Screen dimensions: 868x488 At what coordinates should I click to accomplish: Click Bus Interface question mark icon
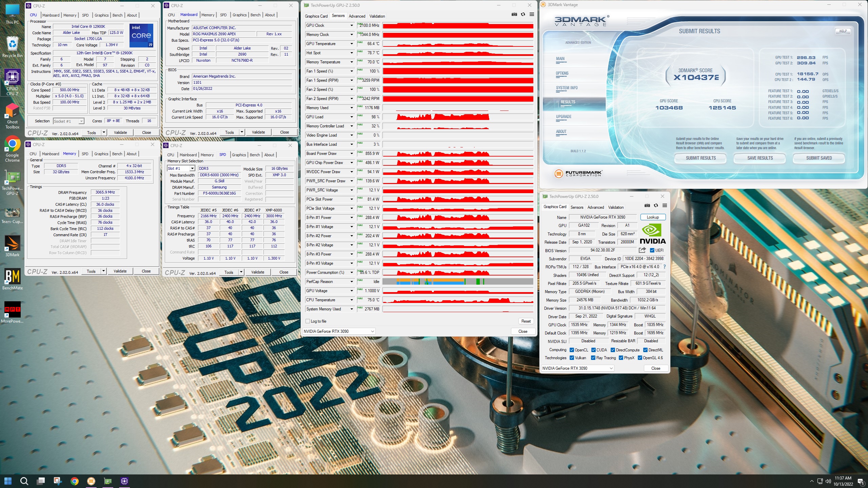tap(664, 267)
